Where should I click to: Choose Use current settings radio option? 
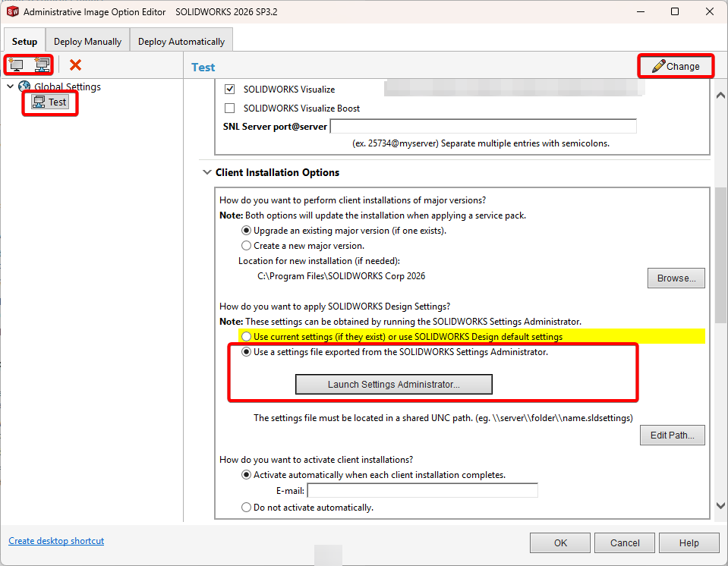click(246, 337)
